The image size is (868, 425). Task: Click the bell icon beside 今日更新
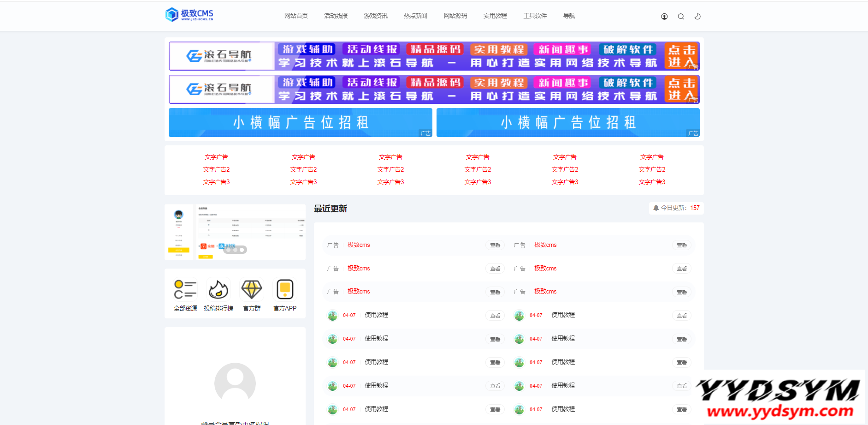pyautogui.click(x=656, y=208)
